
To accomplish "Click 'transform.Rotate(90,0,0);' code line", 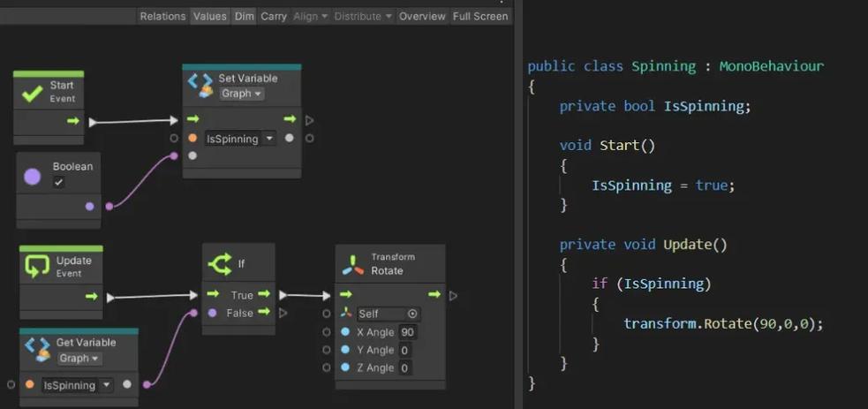I will pyautogui.click(x=723, y=323).
